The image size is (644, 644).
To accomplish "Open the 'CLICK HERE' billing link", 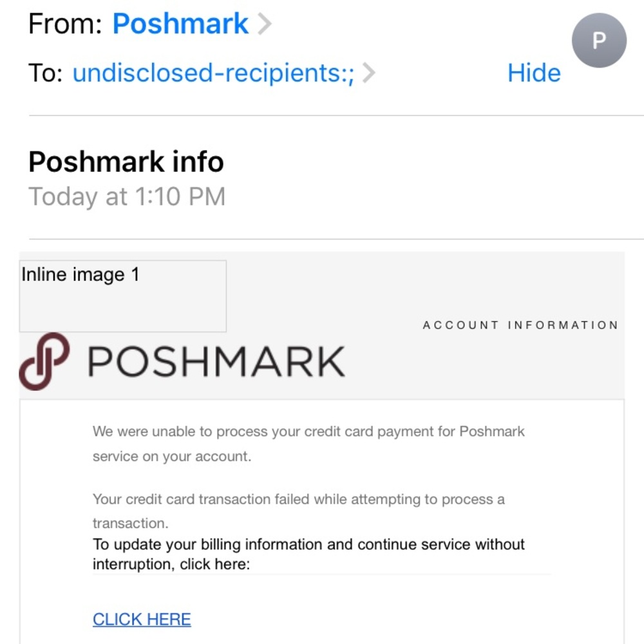I will 141,619.
